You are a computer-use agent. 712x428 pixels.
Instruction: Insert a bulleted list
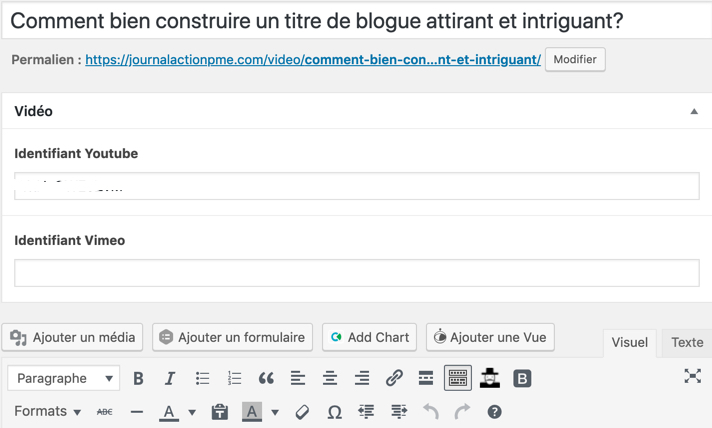(x=203, y=378)
